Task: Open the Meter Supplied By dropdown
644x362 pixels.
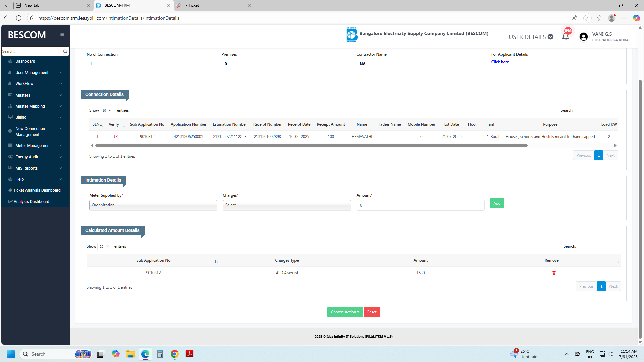Action: (x=153, y=205)
